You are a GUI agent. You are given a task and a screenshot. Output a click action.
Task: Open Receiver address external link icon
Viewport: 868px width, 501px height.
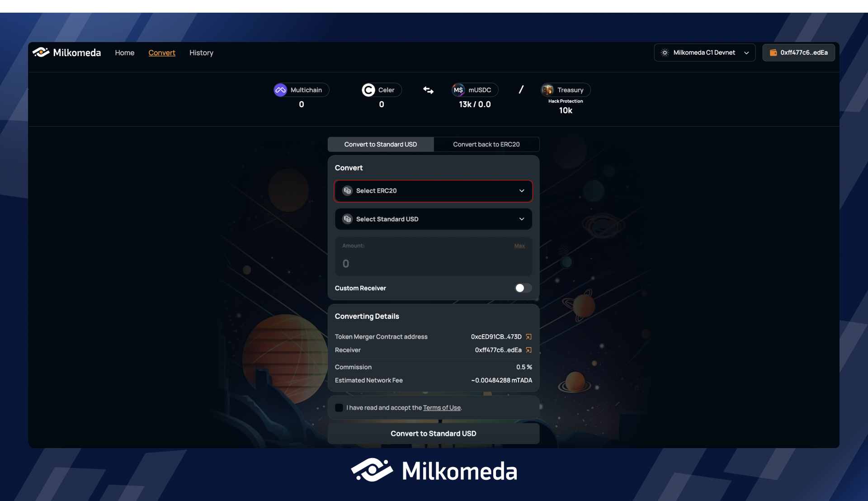(x=528, y=350)
